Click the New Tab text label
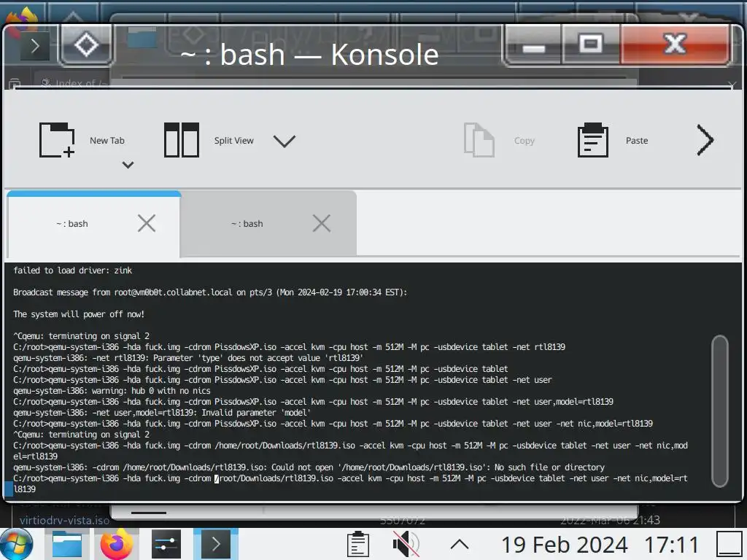This screenshot has width=747, height=560. [x=107, y=141]
